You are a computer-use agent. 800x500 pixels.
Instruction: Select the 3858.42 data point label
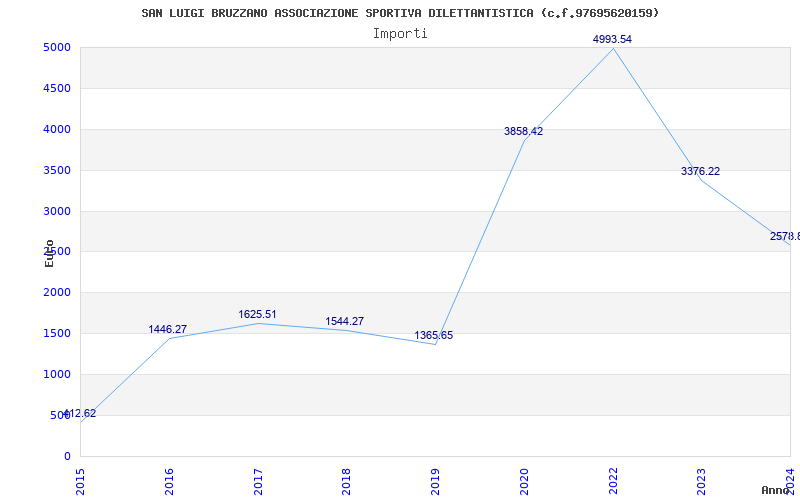[x=523, y=131]
